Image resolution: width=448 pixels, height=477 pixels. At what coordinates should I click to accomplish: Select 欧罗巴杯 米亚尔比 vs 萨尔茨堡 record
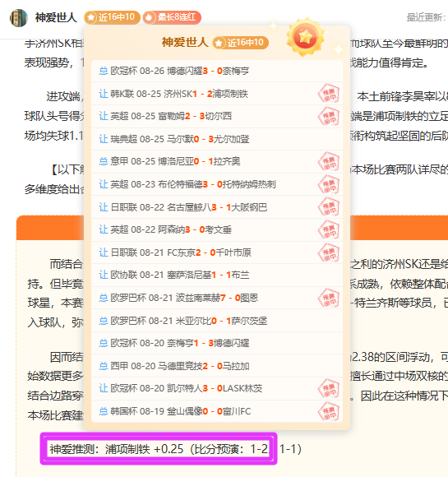(x=217, y=321)
